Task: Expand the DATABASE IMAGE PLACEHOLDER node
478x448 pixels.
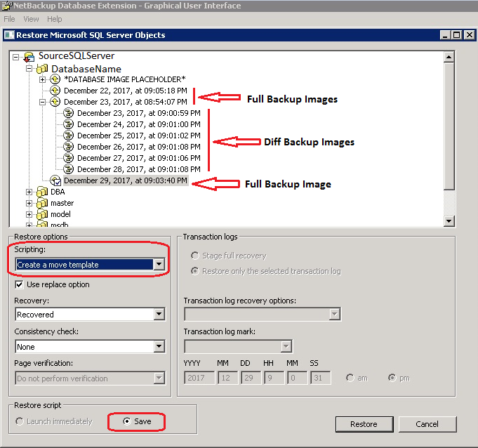Action: [42, 80]
